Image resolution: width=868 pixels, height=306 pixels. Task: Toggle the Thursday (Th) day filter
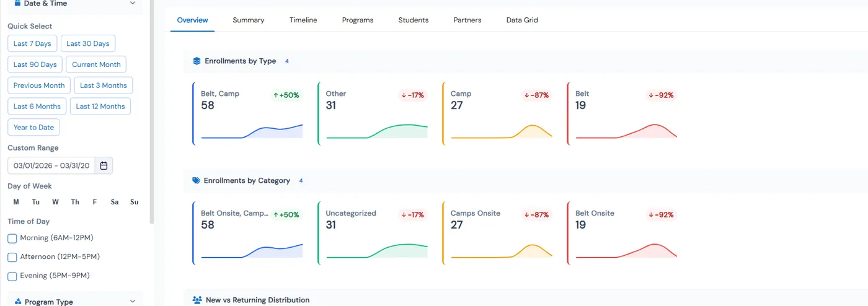[x=75, y=202]
